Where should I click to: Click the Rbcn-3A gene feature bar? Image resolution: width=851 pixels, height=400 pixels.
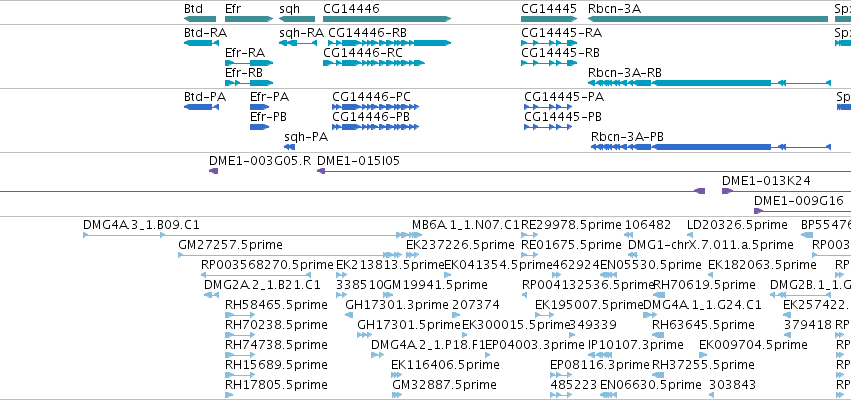[x=708, y=19]
